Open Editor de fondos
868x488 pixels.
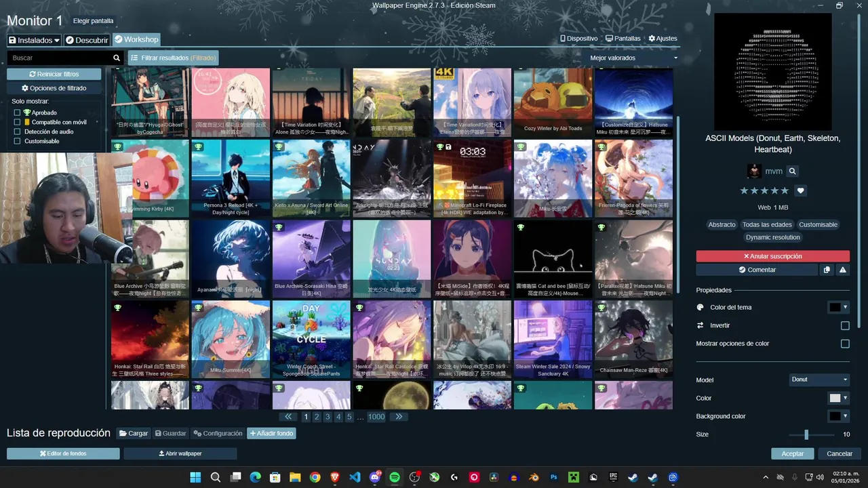[63, 453]
